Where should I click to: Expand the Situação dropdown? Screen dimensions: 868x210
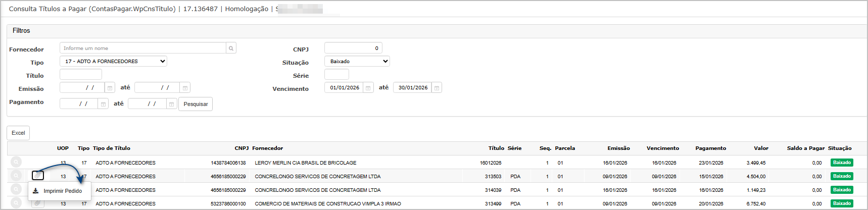(357, 62)
